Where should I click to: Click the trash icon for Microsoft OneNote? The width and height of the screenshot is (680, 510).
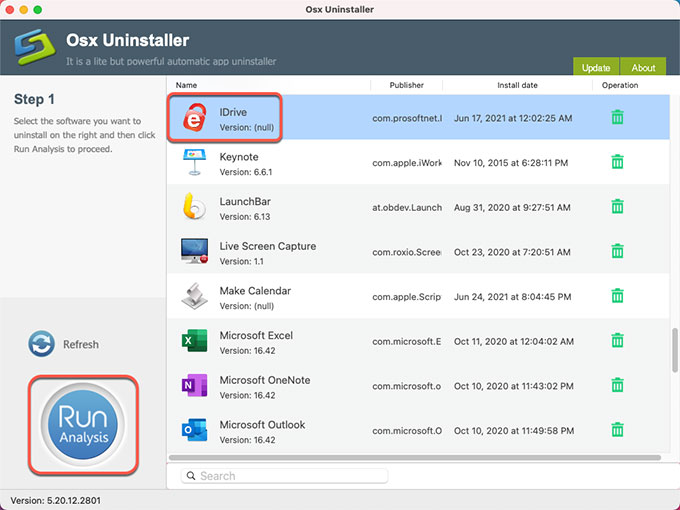617,385
